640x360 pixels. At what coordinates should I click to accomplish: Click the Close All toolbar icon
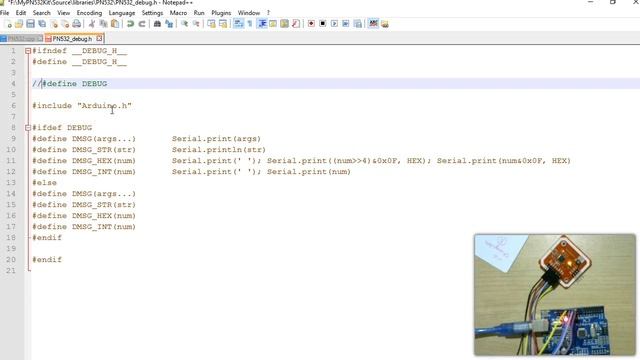click(65, 24)
